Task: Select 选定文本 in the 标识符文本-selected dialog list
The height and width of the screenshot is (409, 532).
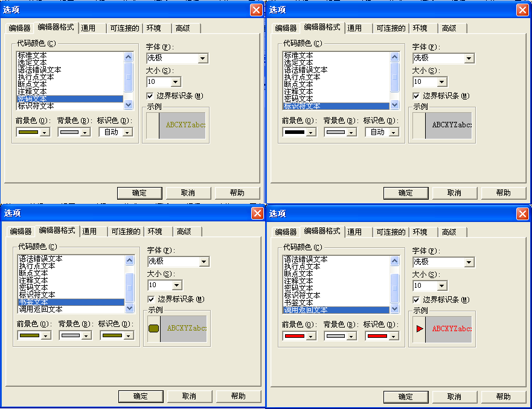Action: (x=336, y=63)
